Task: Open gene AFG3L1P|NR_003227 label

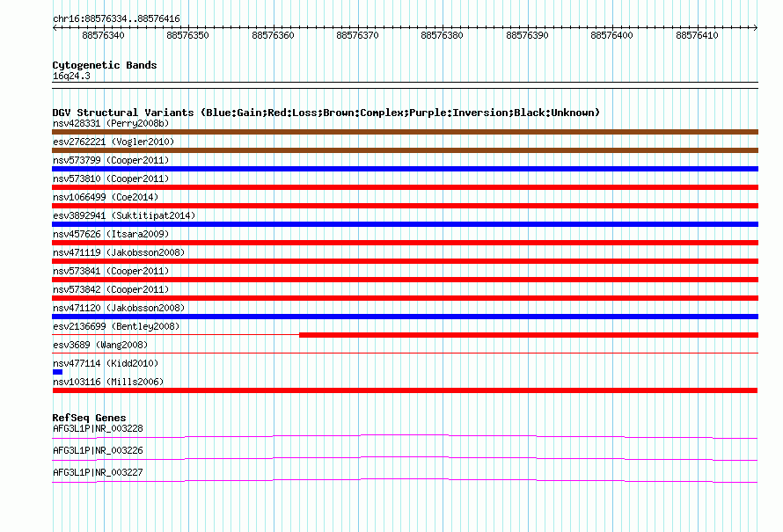Action: pyautogui.click(x=98, y=472)
